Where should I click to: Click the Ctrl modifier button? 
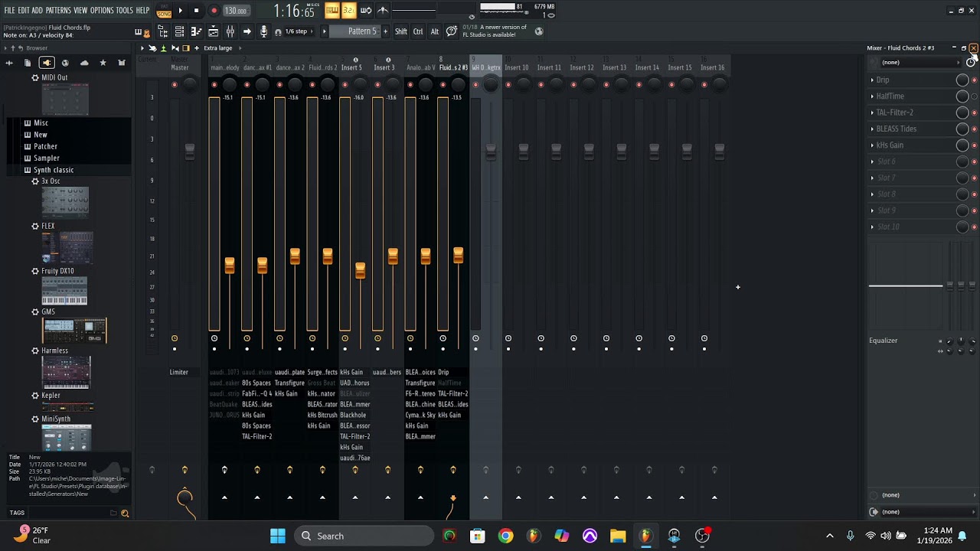coord(418,31)
